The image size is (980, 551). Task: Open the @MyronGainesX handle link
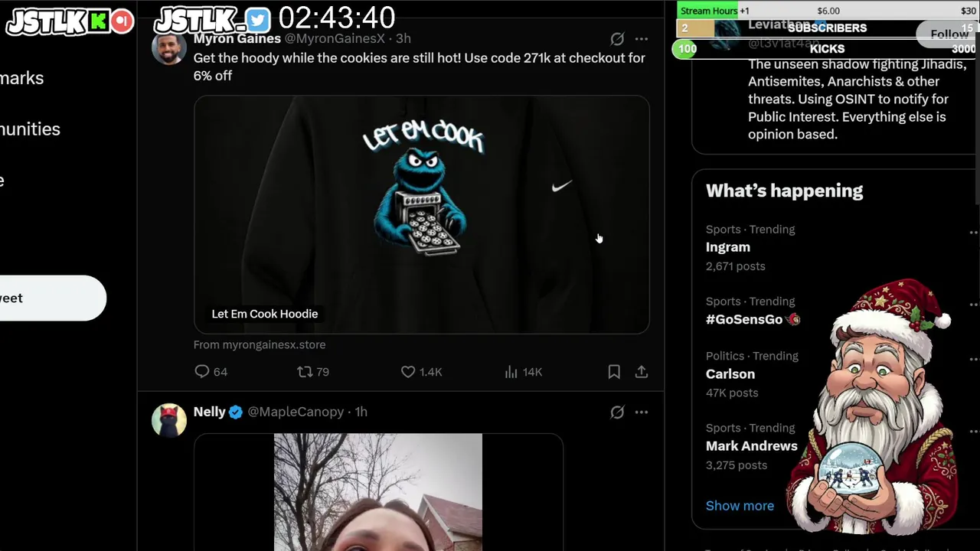[335, 38]
